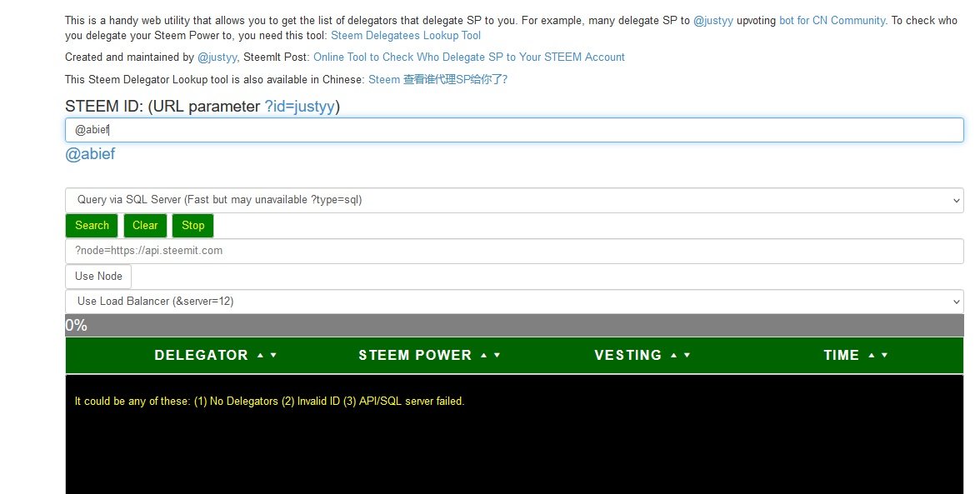
Task: Sort Delegator column descending arrow
Action: pos(273,356)
